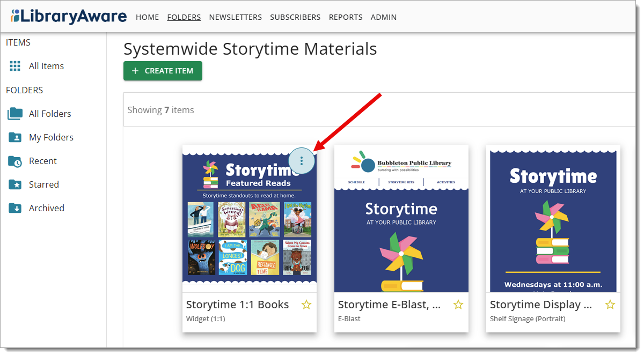Click the My Folders person-folder icon
The width and height of the screenshot is (644, 356).
[x=15, y=137]
